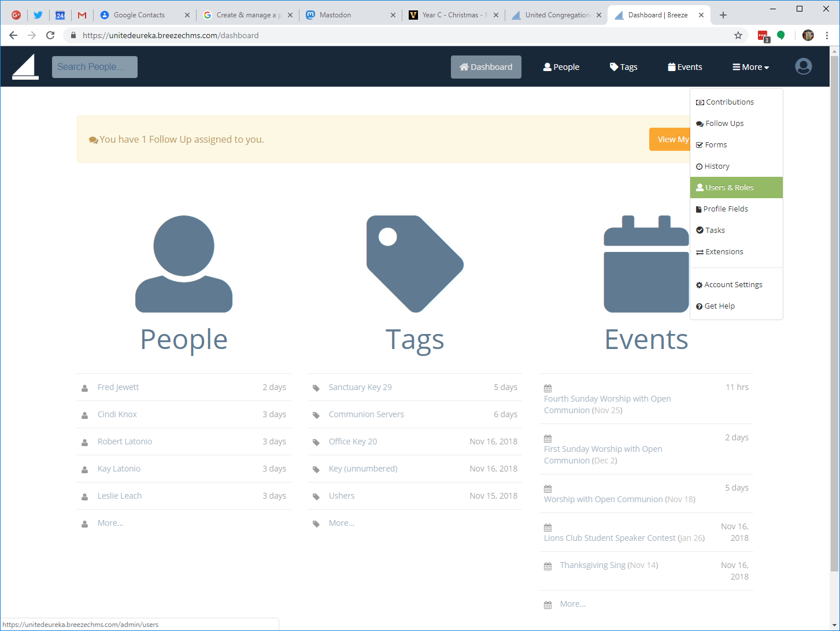The width and height of the screenshot is (840, 631).
Task: Open the Ushers tag
Action: 342,496
